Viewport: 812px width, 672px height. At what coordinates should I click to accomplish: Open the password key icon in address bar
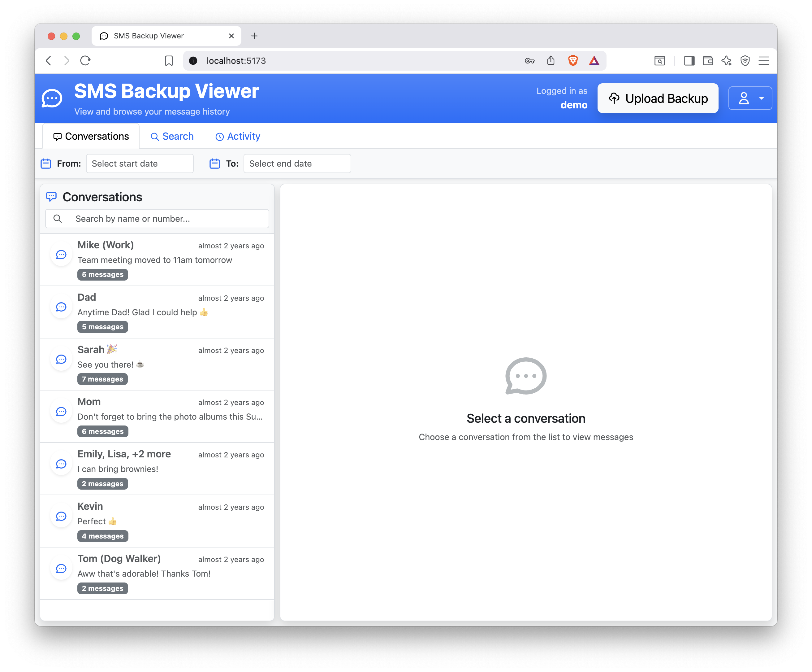click(530, 61)
